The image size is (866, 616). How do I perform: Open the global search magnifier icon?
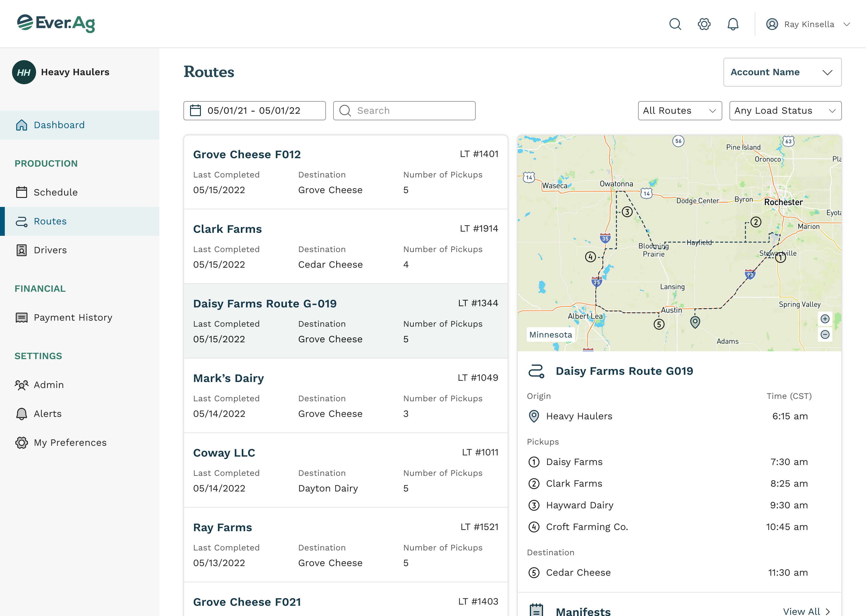[x=675, y=24]
